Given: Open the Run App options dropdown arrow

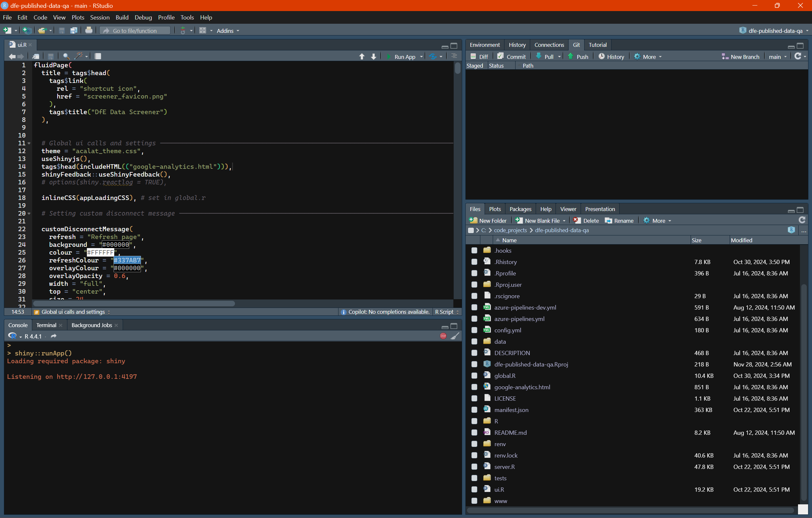Looking at the screenshot, I should 421,57.
